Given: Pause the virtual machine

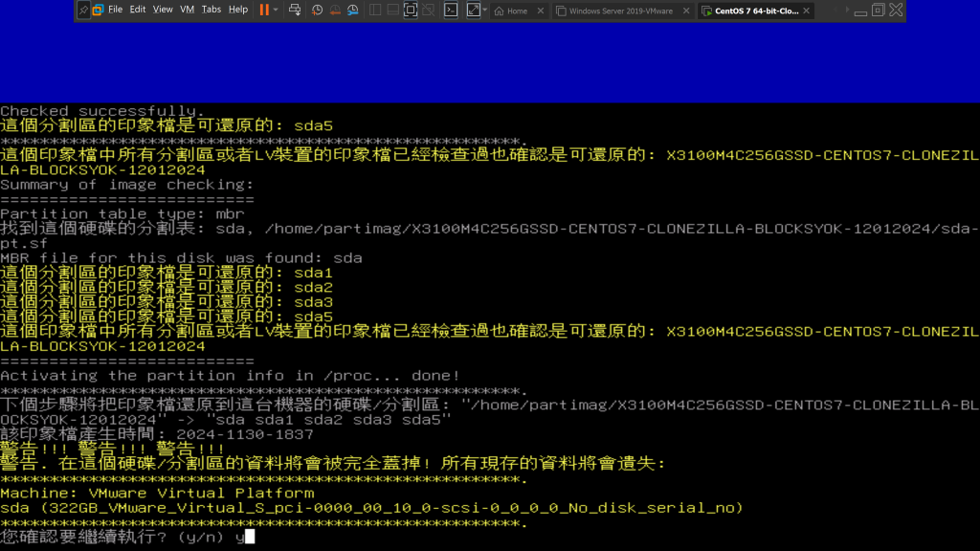Looking at the screenshot, I should (x=264, y=10).
